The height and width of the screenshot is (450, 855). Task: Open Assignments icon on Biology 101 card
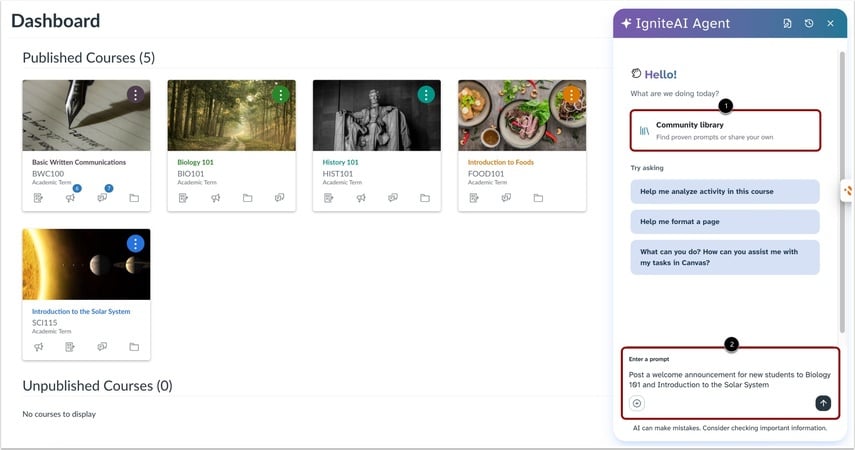[x=183, y=198]
